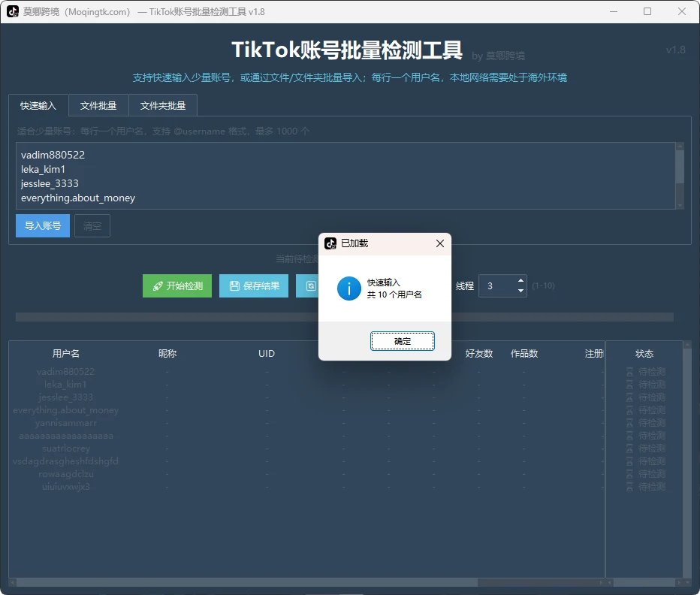The height and width of the screenshot is (595, 700).
Task: Select the vsdagdrasgheshfdshgfd table row
Action: [x=306, y=461]
